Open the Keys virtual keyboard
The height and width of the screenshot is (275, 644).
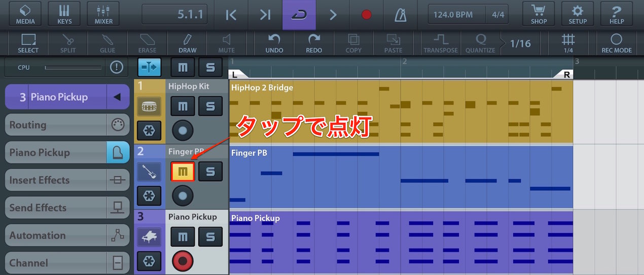(x=64, y=15)
